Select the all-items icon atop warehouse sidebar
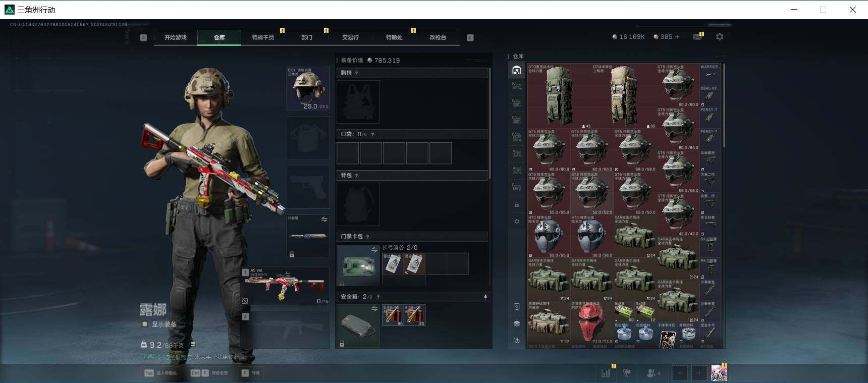Image resolution: width=868 pixels, height=383 pixels. tap(517, 70)
